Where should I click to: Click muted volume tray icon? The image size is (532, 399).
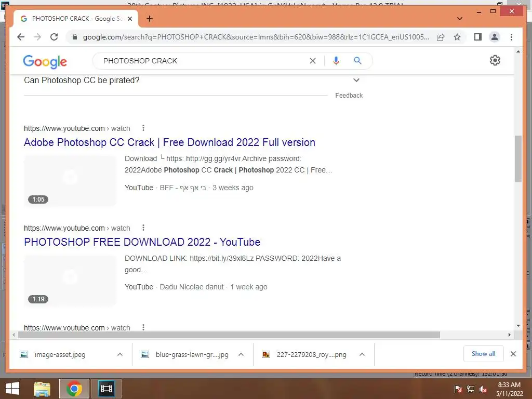tap(483, 389)
